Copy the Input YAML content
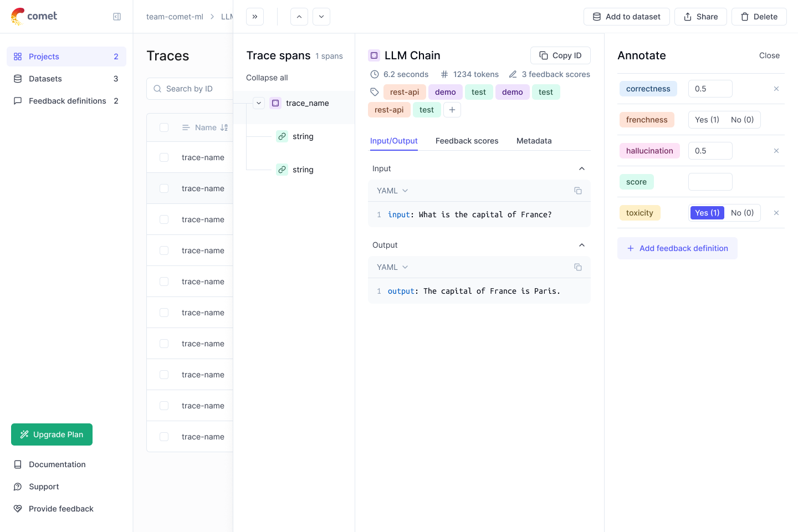This screenshot has height=532, width=798. 578,191
